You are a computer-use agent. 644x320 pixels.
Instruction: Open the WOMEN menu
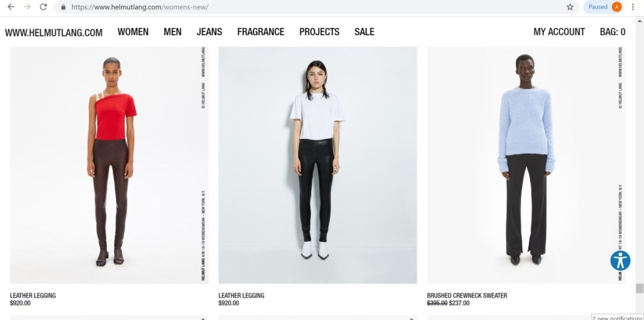coord(133,32)
